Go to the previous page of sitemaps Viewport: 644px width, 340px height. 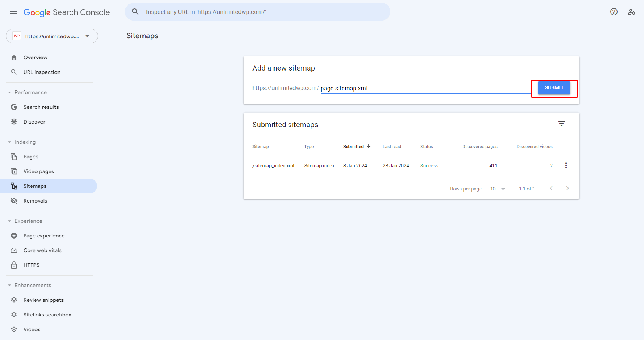click(551, 188)
